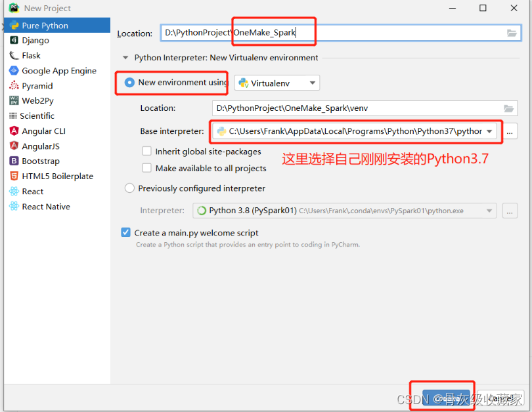
Task: Select the Scientific project type
Action: tap(57, 116)
